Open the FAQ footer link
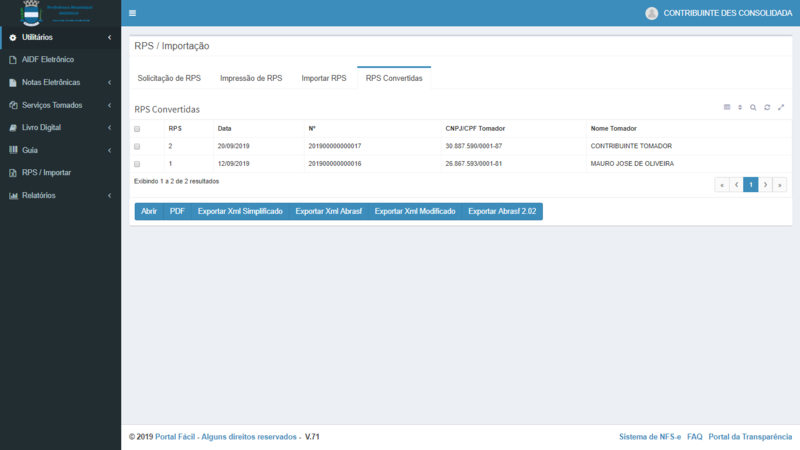This screenshot has width=800, height=450. pyautogui.click(x=694, y=437)
